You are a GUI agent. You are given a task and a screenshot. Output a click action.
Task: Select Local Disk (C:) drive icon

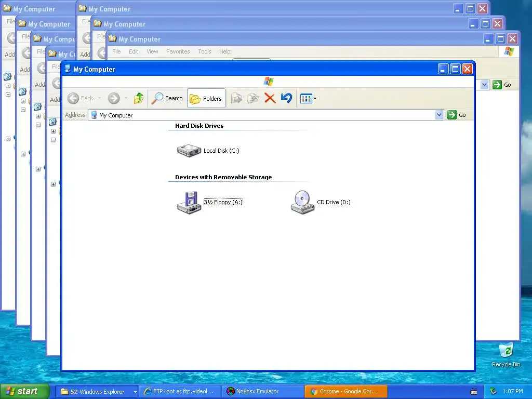coord(189,150)
